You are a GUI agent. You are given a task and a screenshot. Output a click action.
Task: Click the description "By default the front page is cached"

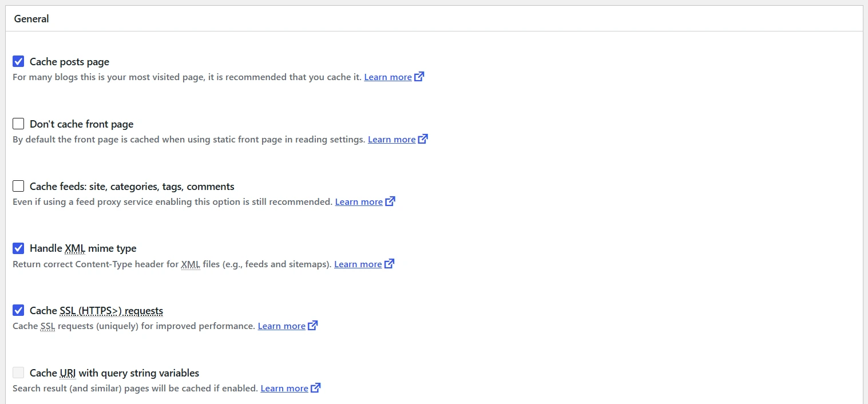[189, 140]
